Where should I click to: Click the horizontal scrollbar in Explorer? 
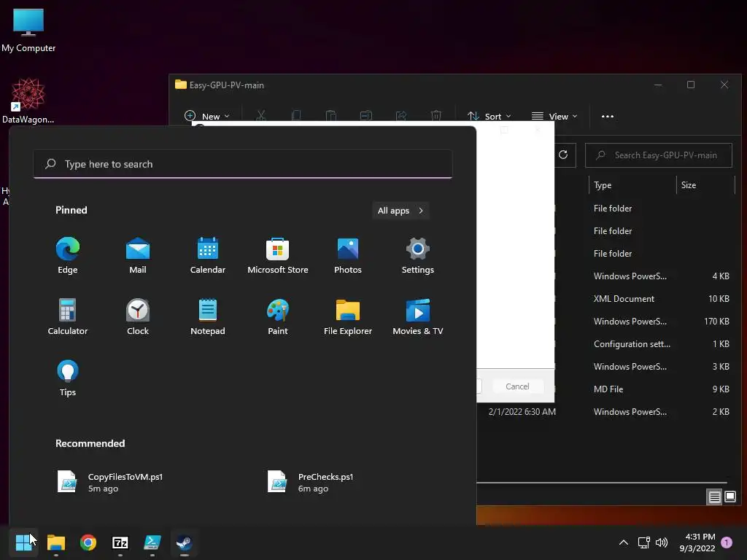pyautogui.click(x=602, y=483)
